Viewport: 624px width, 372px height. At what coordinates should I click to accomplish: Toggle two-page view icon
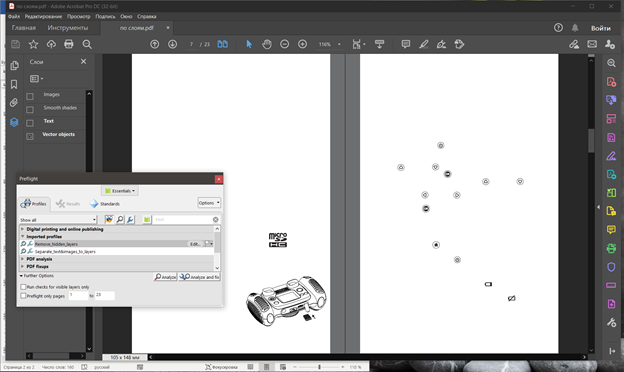click(223, 44)
